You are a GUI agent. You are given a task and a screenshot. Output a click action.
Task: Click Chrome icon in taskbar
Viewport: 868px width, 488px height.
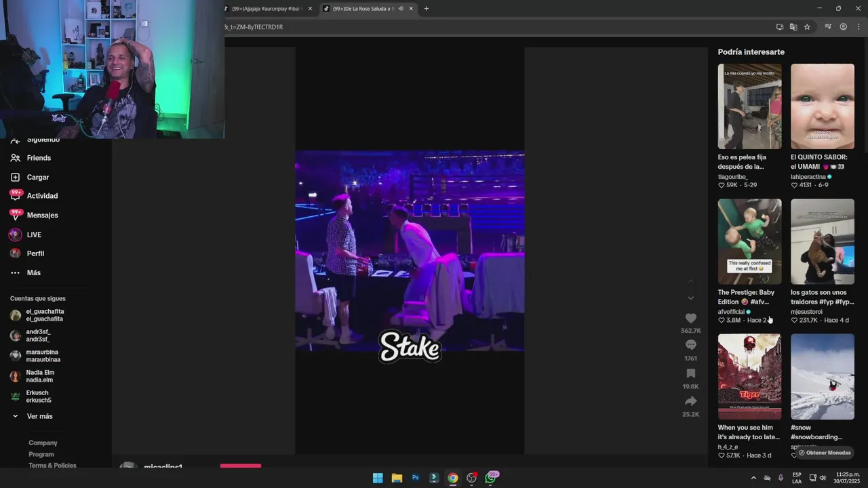453,478
